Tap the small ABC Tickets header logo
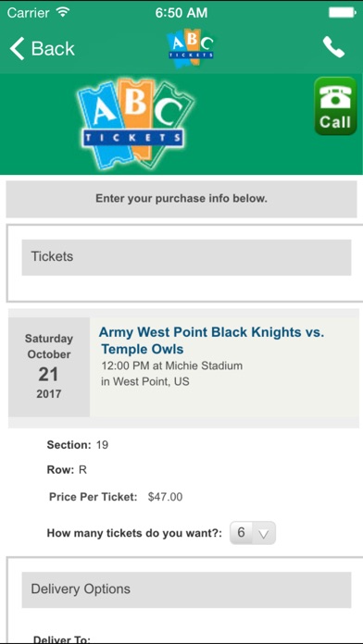 click(191, 48)
